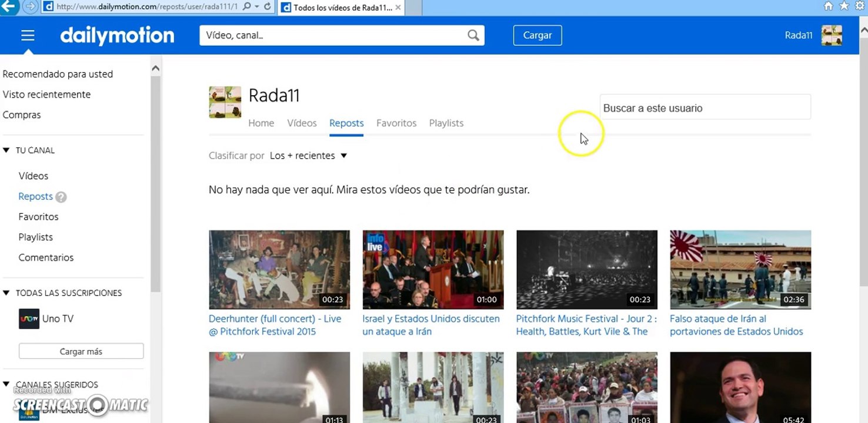868x423 pixels.
Task: Collapse the CANALES SUGERIDOS section
Action: click(6, 385)
